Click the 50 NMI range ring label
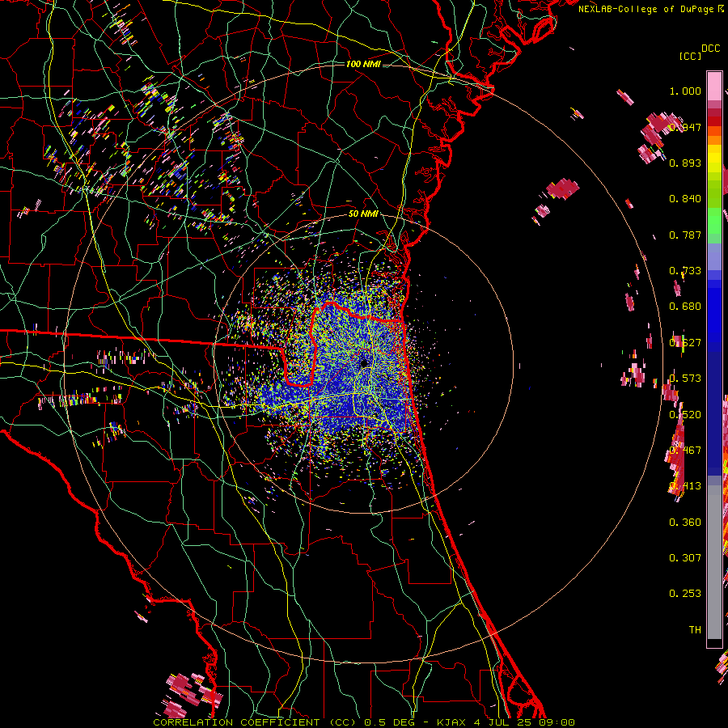Viewport: 728px width, 728px height. point(363,214)
